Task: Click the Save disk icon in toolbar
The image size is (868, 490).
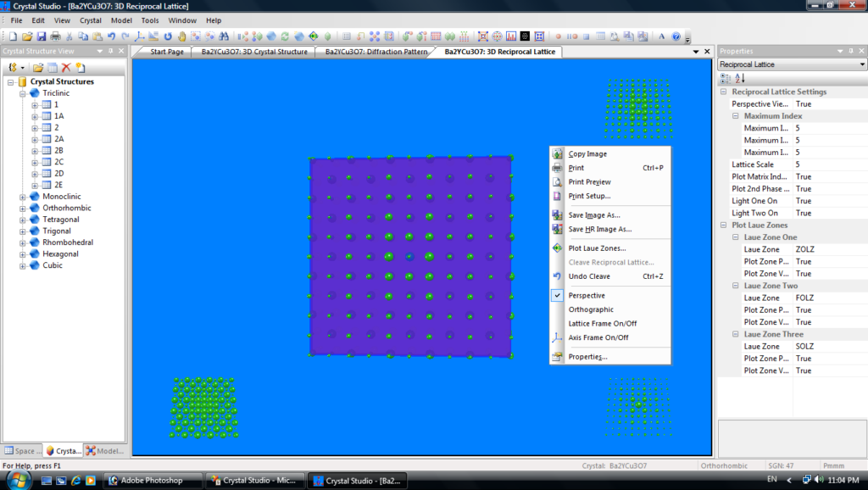Action: coord(42,36)
